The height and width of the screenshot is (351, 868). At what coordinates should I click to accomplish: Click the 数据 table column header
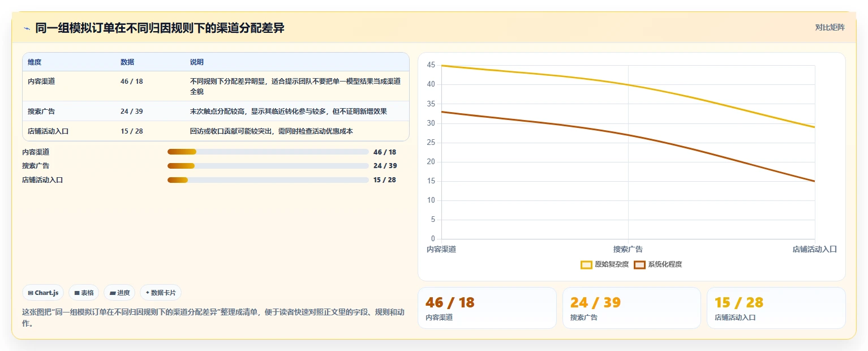[x=127, y=62]
